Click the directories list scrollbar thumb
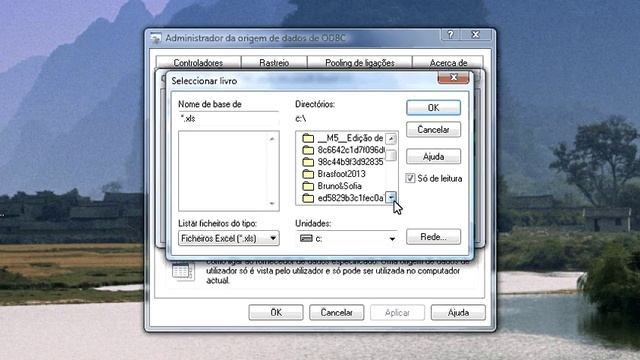The image size is (640, 360). (x=391, y=156)
